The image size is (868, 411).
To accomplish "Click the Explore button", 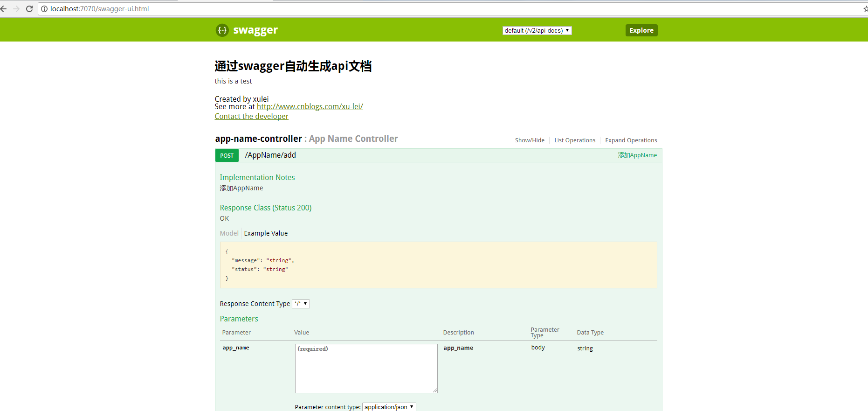I will tap(641, 30).
